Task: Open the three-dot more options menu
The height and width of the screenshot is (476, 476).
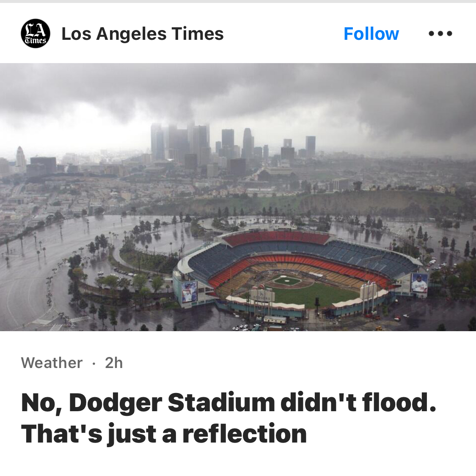Action: [x=440, y=34]
